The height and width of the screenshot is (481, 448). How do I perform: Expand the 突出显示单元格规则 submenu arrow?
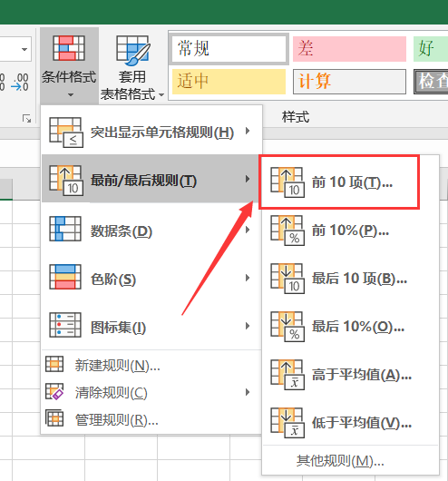point(248,131)
